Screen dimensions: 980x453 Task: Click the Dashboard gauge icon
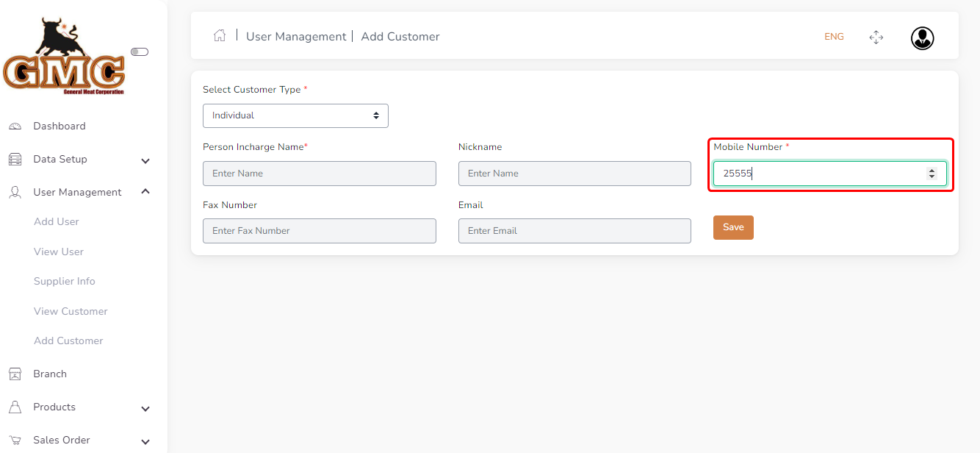click(x=15, y=126)
